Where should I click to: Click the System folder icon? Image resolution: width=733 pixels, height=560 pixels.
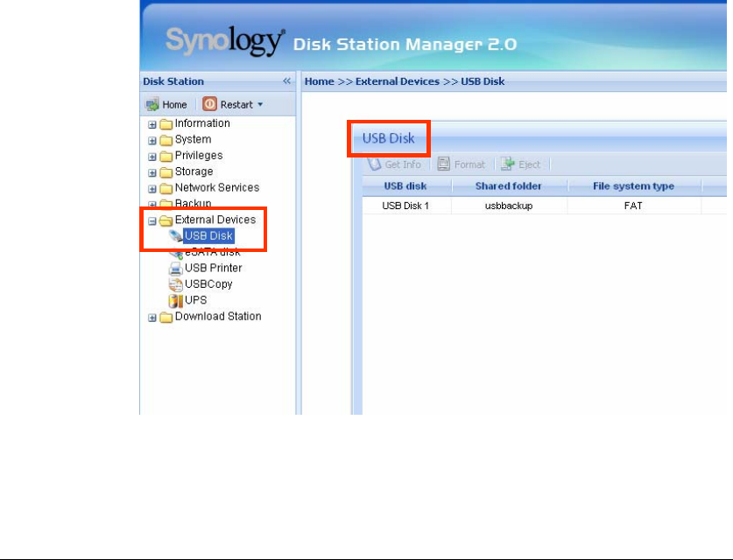tap(166, 140)
